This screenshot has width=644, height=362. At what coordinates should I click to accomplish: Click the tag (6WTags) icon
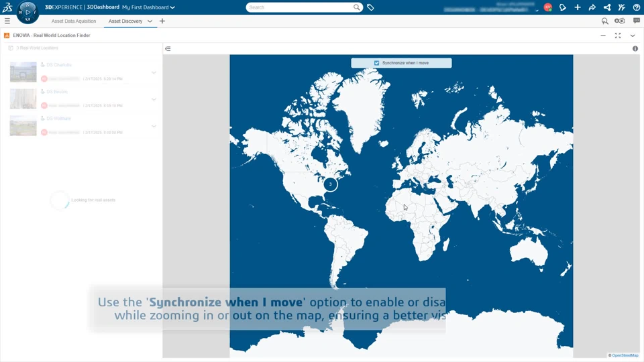coord(370,7)
